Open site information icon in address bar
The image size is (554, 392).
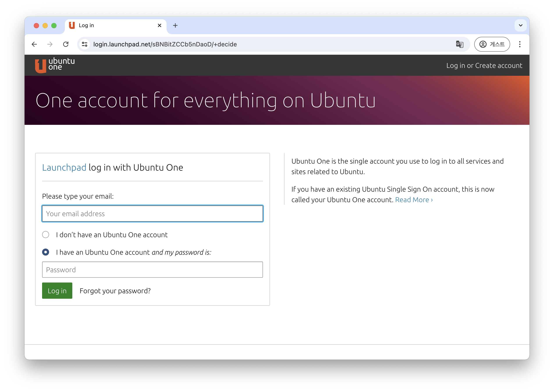click(85, 44)
